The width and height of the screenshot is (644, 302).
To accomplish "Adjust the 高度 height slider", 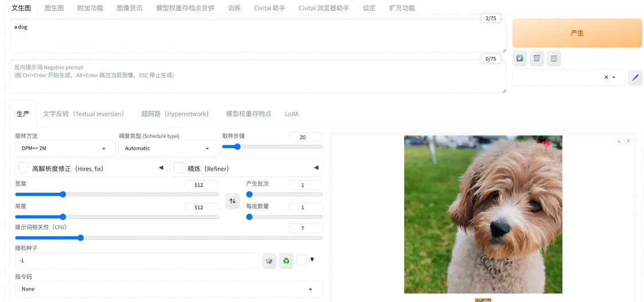I will [x=117, y=216].
